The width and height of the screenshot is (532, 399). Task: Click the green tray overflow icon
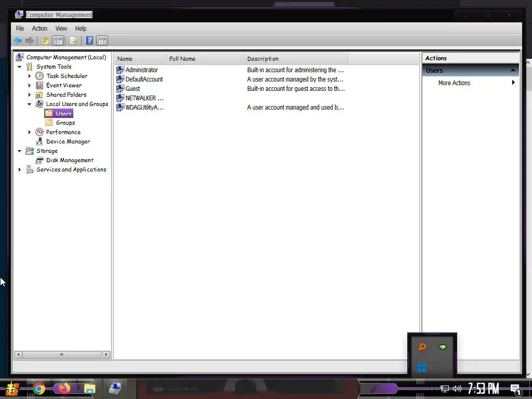(x=443, y=347)
